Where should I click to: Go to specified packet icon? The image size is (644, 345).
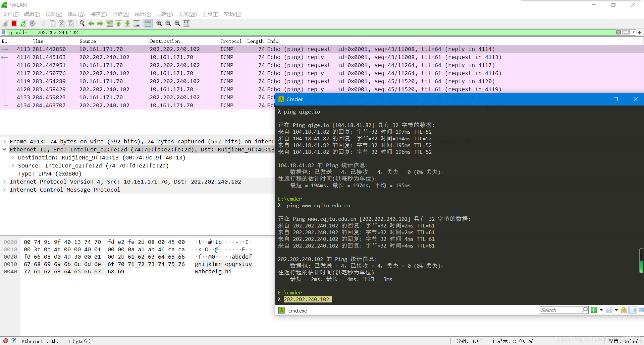109,23
